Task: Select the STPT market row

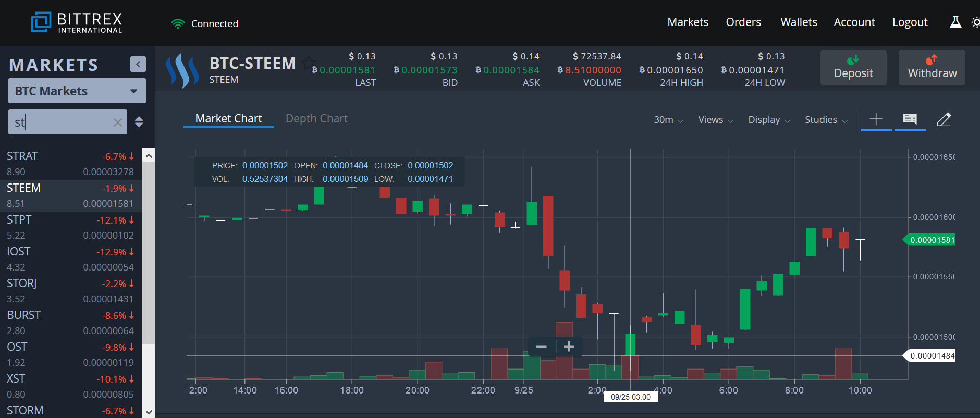Action: pyautogui.click(x=71, y=227)
